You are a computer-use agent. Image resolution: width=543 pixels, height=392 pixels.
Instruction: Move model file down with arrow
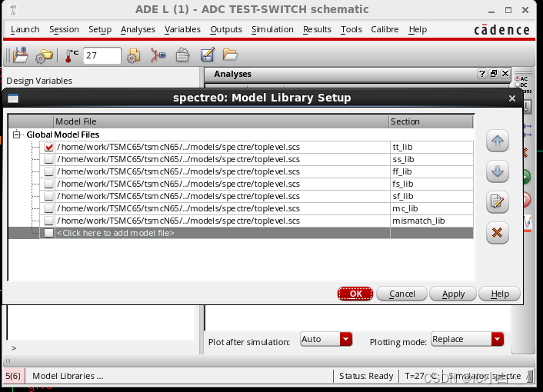tap(498, 171)
